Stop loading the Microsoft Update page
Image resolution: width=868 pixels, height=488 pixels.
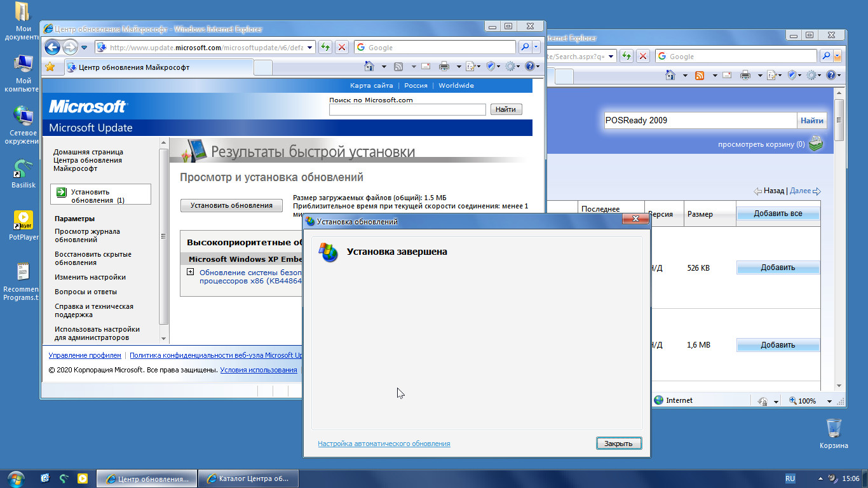tap(342, 47)
